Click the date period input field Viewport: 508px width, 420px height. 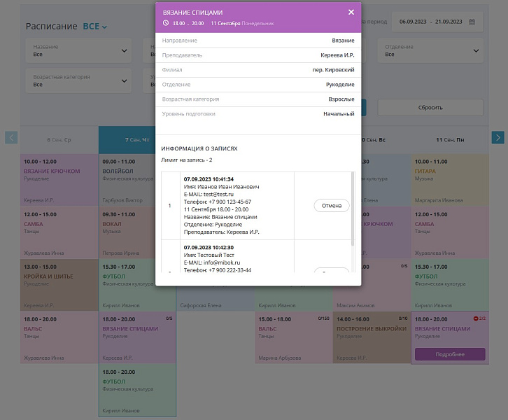coord(437,22)
